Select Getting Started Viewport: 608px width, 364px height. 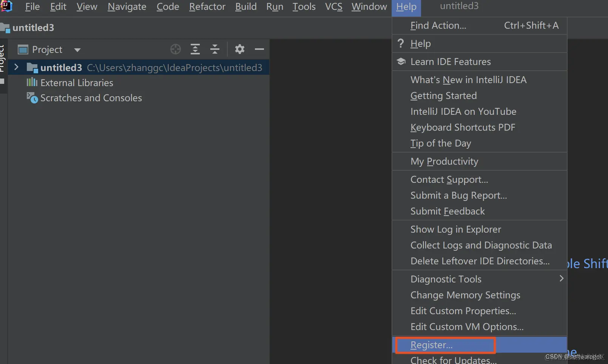[480, 96]
